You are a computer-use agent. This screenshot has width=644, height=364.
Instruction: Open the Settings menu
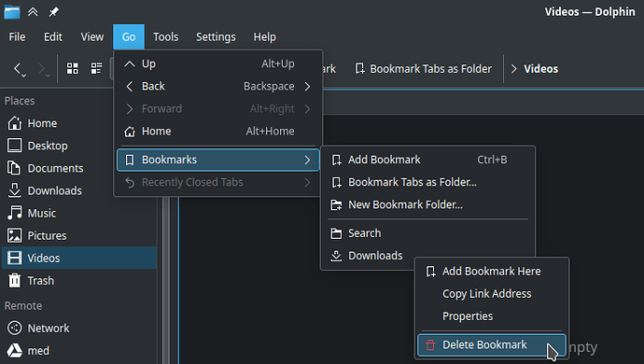point(216,37)
